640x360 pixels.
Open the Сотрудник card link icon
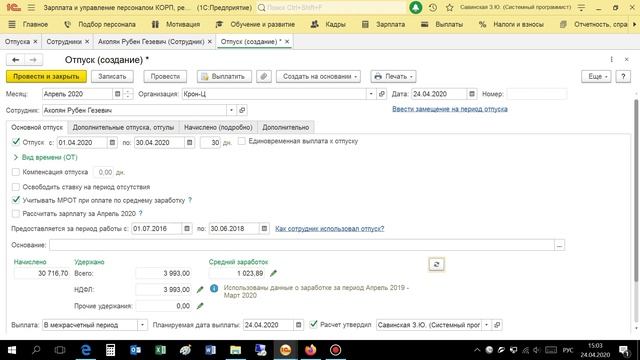pos(242,110)
